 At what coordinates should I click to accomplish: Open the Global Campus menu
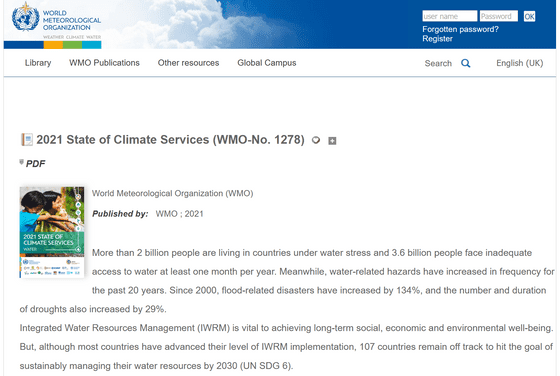coord(267,63)
